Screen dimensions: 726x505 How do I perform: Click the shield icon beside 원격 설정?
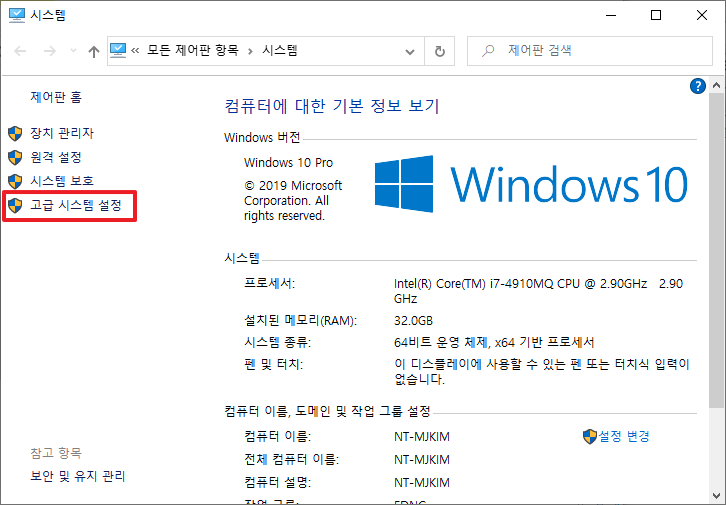coord(14,157)
